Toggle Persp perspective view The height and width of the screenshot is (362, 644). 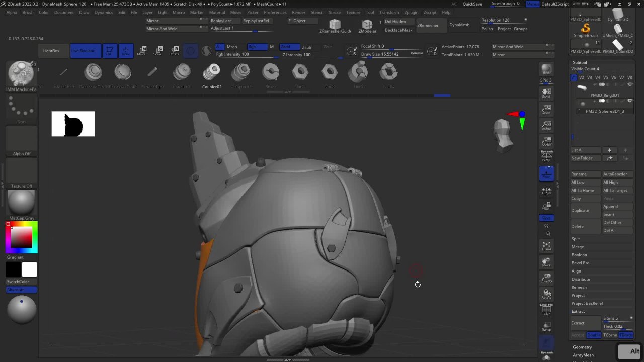tap(546, 157)
